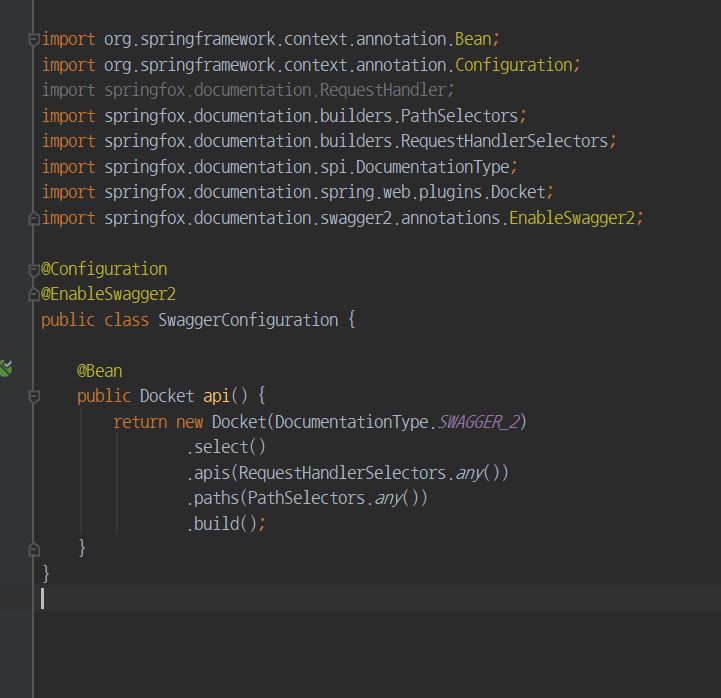Click the api method name

[x=216, y=396]
